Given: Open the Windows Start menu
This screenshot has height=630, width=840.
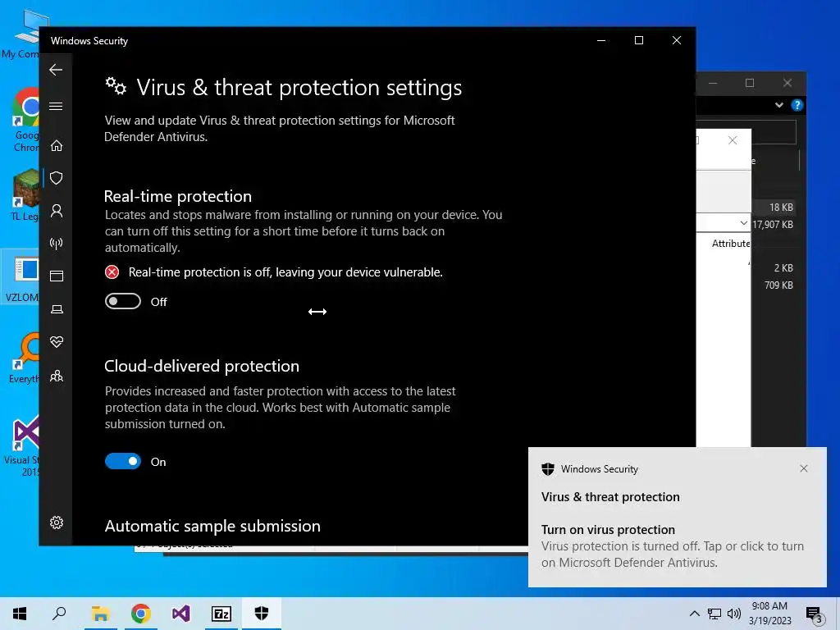Looking at the screenshot, I should (x=20, y=614).
